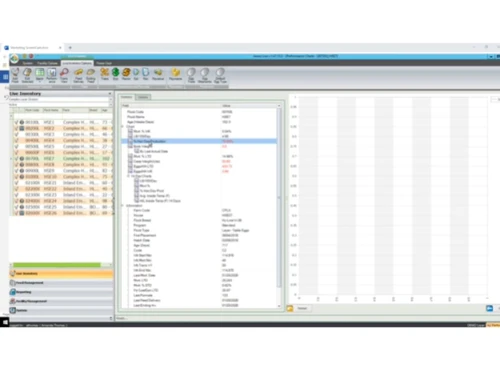This screenshot has height=375, width=500.
Task: Open the Live Inventory navigation pane button
Action: coord(61,274)
